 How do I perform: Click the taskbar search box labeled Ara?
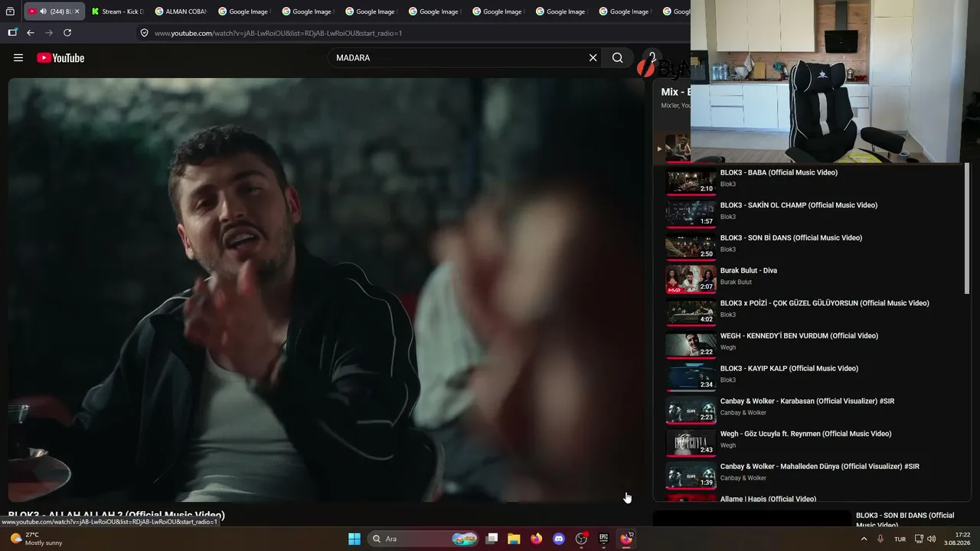[x=423, y=539]
